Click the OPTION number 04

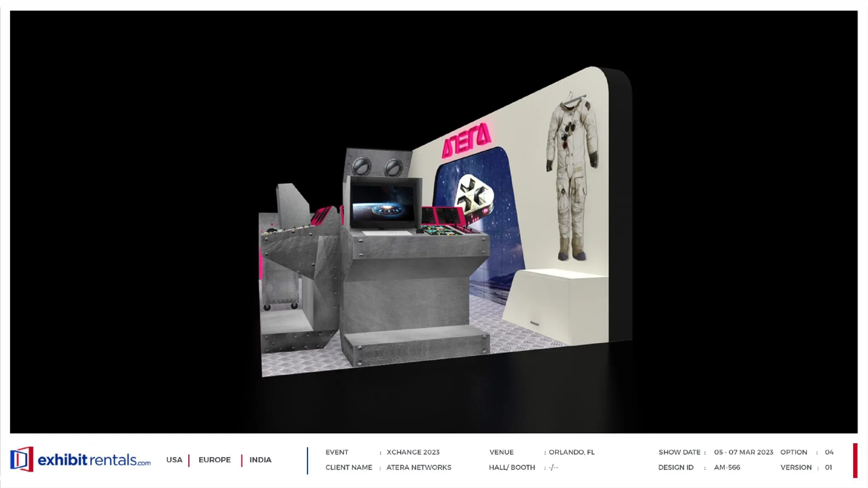click(x=829, y=452)
